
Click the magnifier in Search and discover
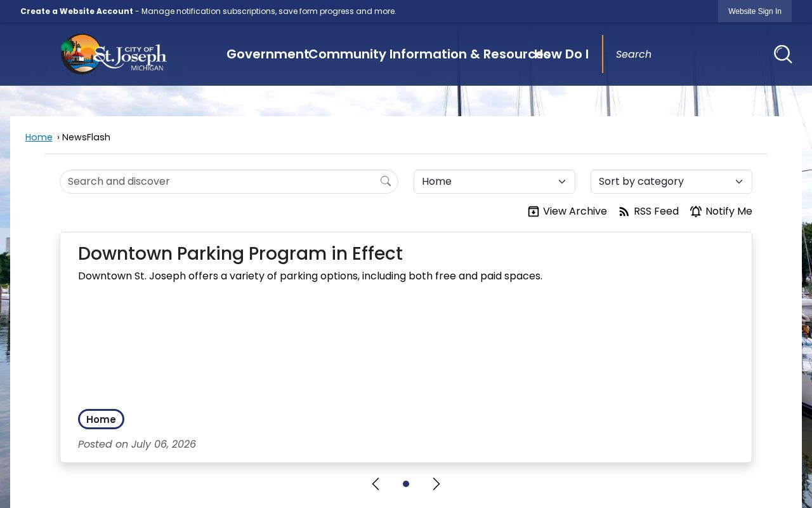click(x=386, y=182)
